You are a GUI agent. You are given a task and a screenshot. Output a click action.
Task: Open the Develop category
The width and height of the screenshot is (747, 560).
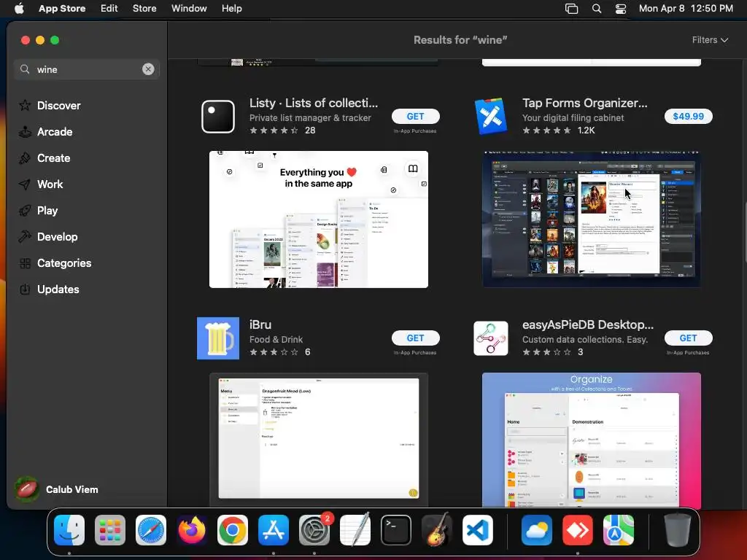(47, 237)
